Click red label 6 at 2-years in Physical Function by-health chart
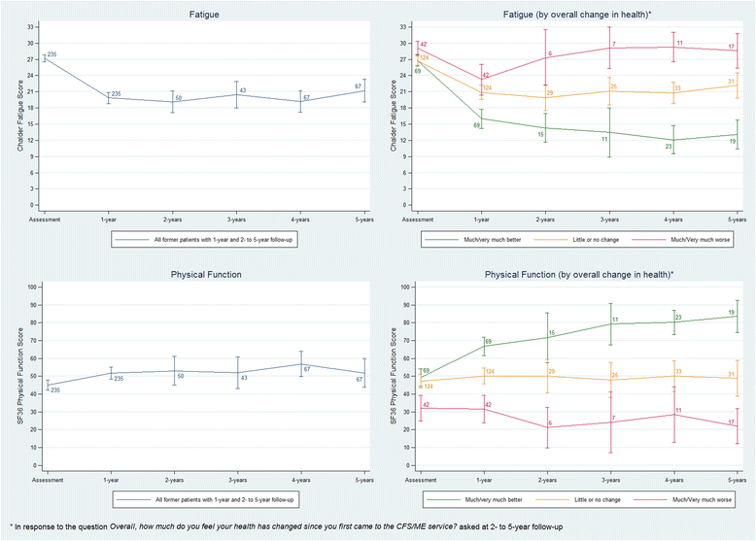Image resolution: width=756 pixels, height=541 pixels. tap(549, 424)
